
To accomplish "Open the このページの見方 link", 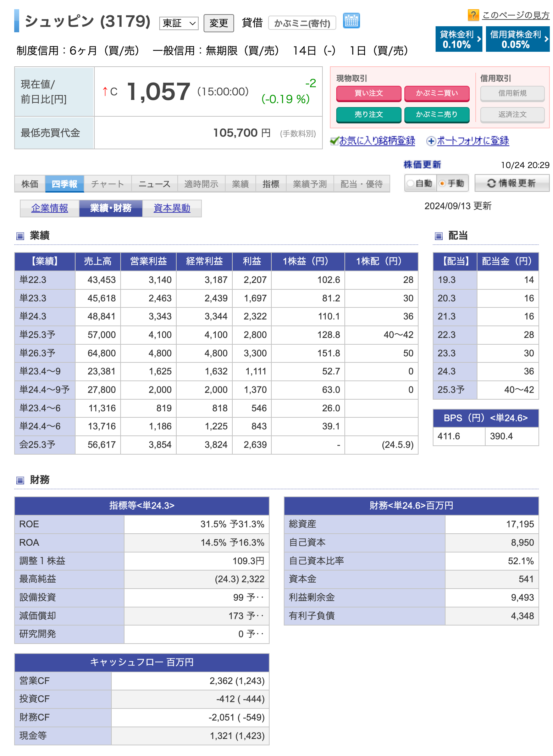I will (x=516, y=15).
